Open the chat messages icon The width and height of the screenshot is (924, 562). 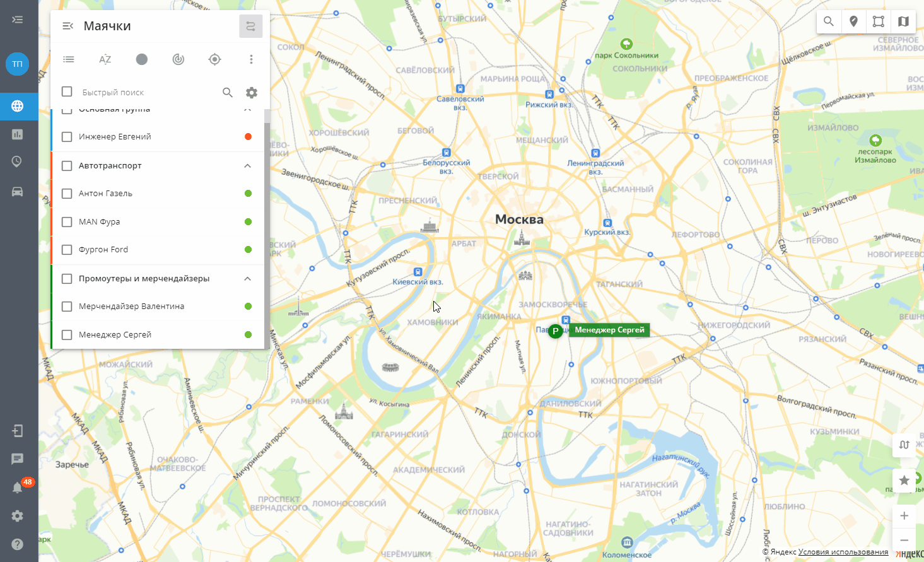point(17,459)
